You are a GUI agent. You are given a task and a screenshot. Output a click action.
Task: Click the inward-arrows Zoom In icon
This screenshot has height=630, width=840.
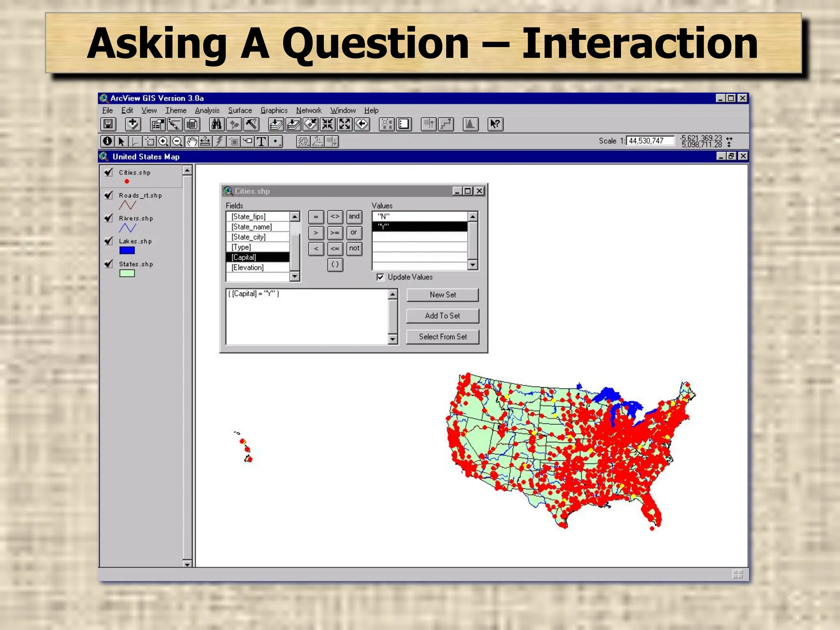click(328, 124)
